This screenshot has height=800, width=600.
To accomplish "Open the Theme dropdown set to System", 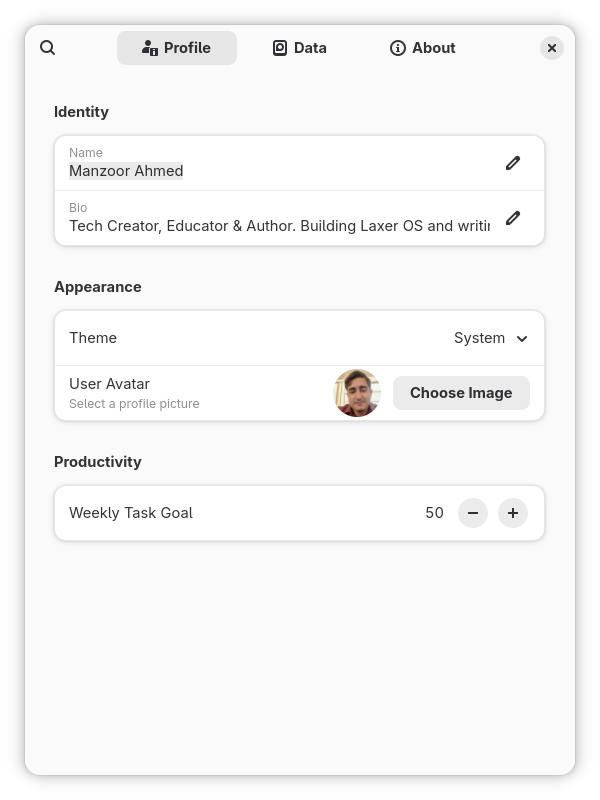I will [490, 338].
